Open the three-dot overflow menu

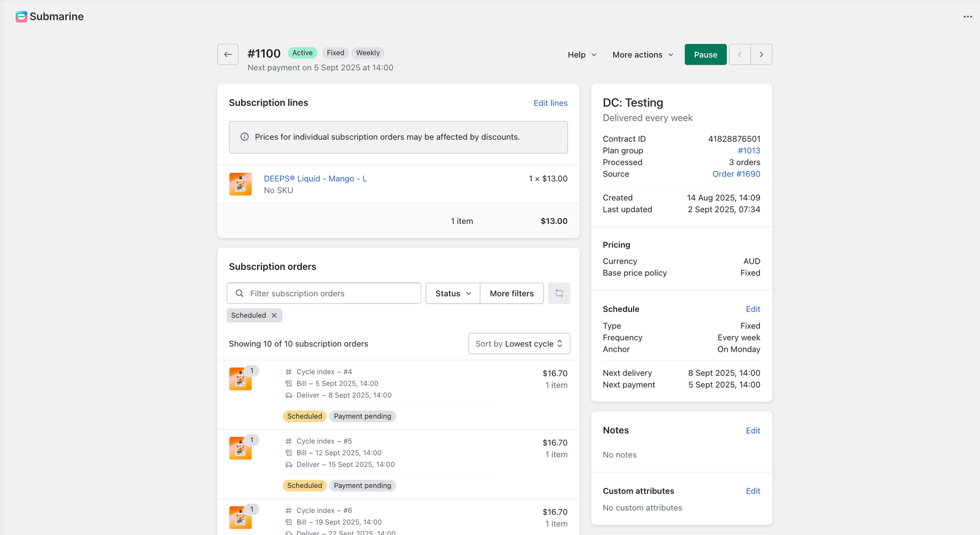pos(968,17)
